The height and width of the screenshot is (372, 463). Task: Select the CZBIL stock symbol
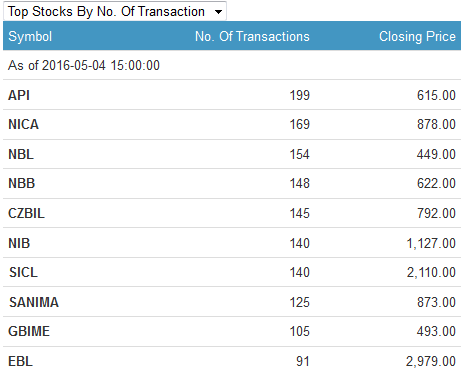click(26, 214)
